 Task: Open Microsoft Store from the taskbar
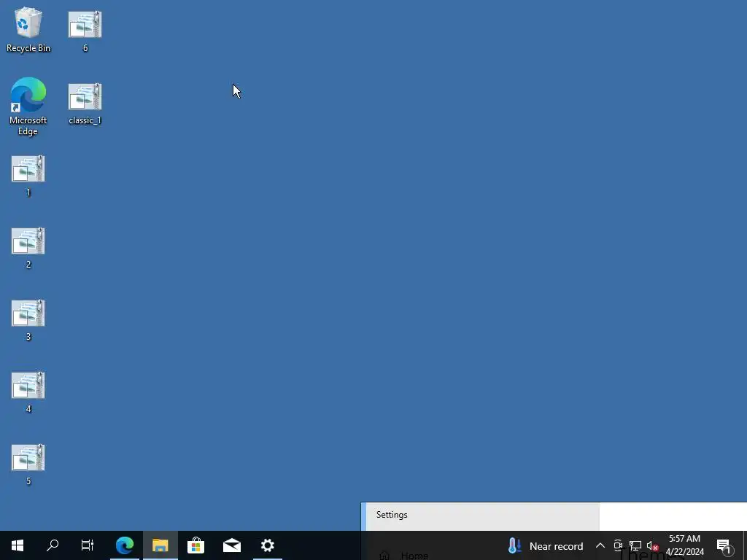point(196,545)
